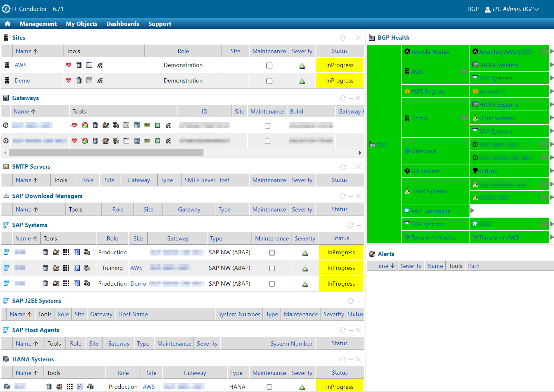554x392 pixels.
Task: Click the signal icon in Demo site row
Action: 100,81
